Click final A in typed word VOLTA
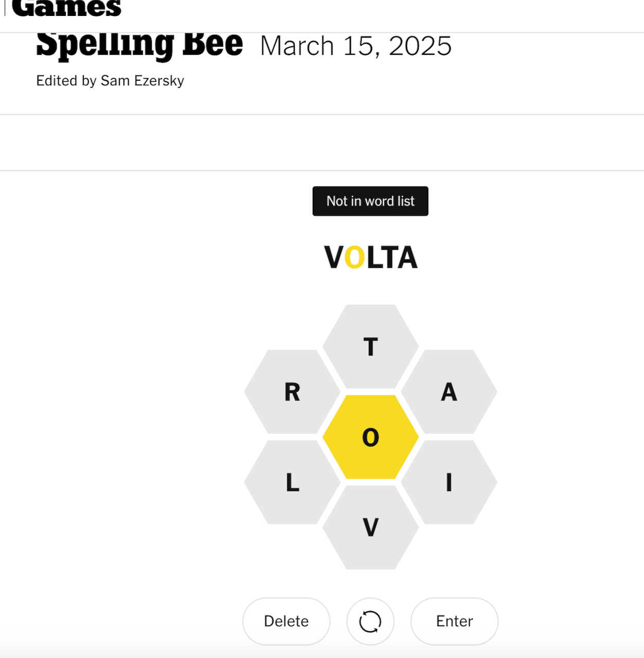 [407, 258]
